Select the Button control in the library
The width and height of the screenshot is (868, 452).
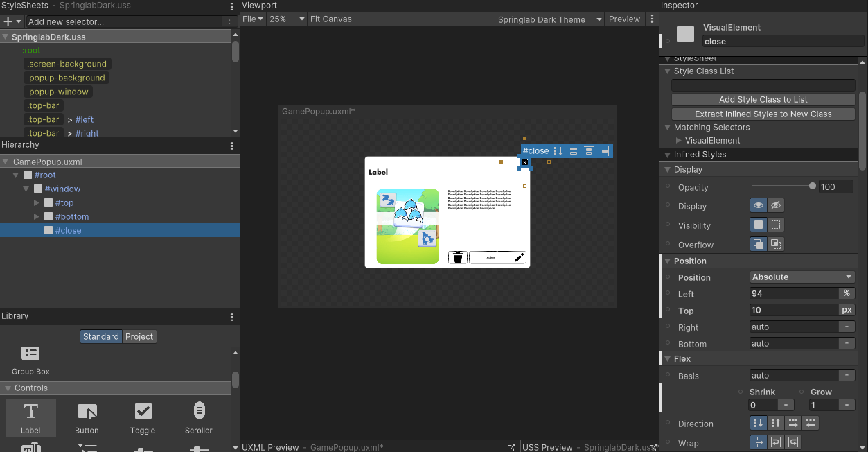(x=87, y=417)
